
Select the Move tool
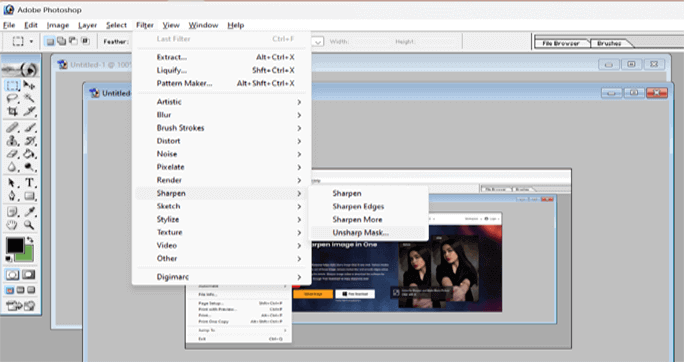pyautogui.click(x=29, y=85)
